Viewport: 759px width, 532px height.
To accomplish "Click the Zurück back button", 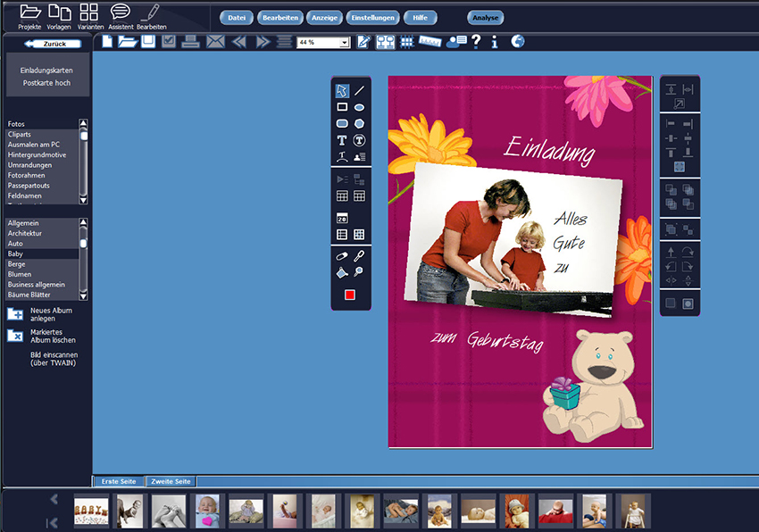I will pyautogui.click(x=54, y=43).
